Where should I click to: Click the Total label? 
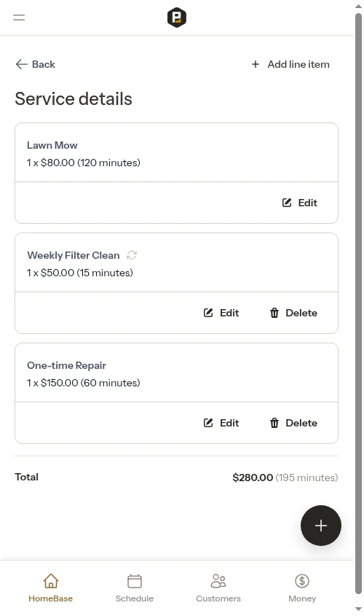pos(26,477)
